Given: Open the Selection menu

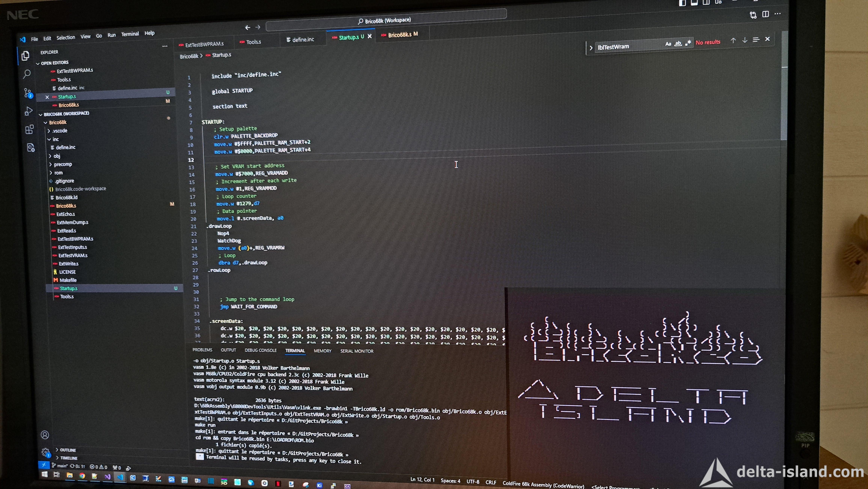Looking at the screenshot, I should [66, 37].
